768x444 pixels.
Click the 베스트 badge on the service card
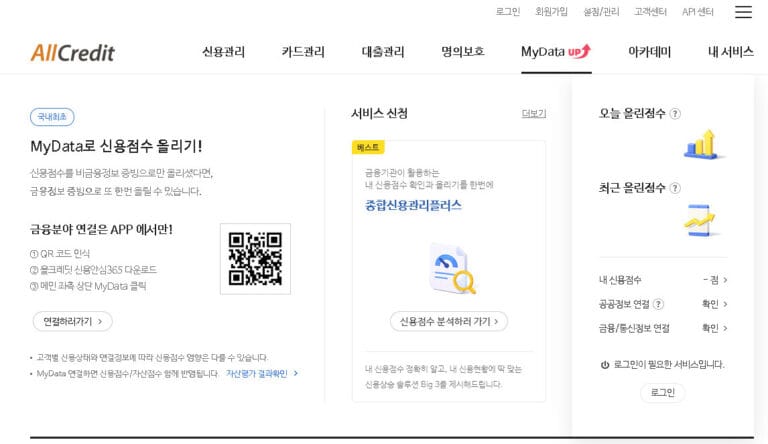[368, 148]
